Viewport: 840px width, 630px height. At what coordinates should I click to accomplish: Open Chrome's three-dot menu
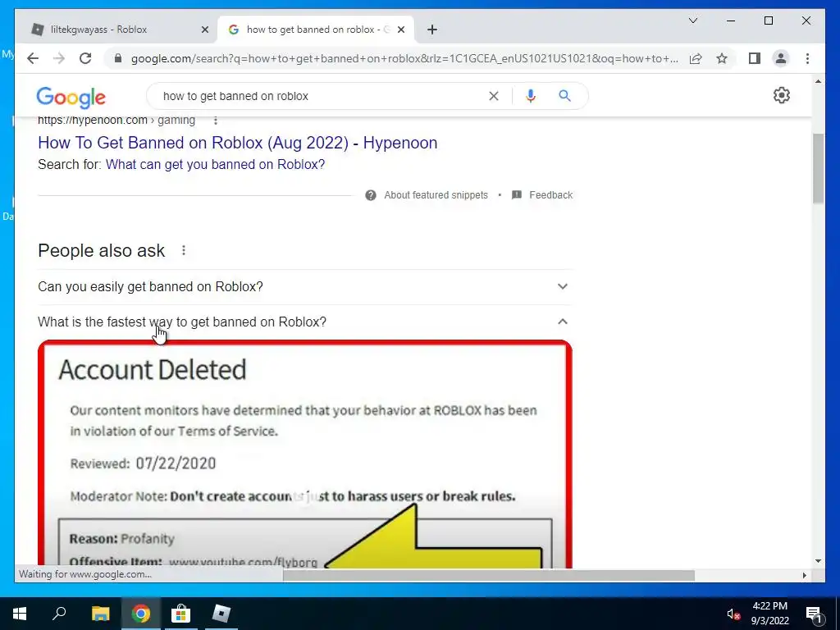point(807,58)
